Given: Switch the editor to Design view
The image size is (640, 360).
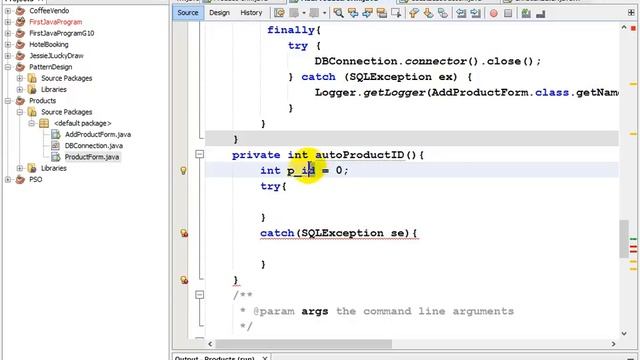Looking at the screenshot, I should 220,13.
